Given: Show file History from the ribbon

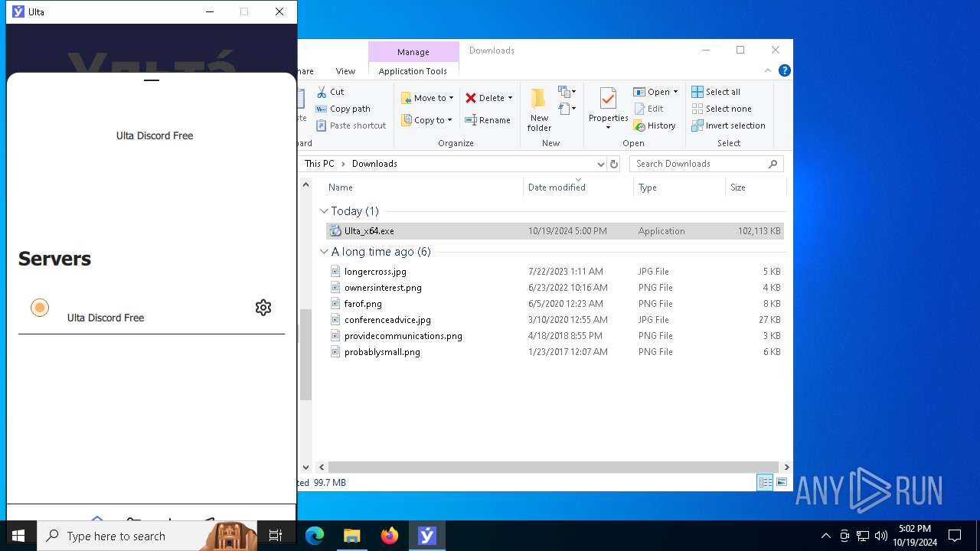Looking at the screenshot, I should click(655, 126).
